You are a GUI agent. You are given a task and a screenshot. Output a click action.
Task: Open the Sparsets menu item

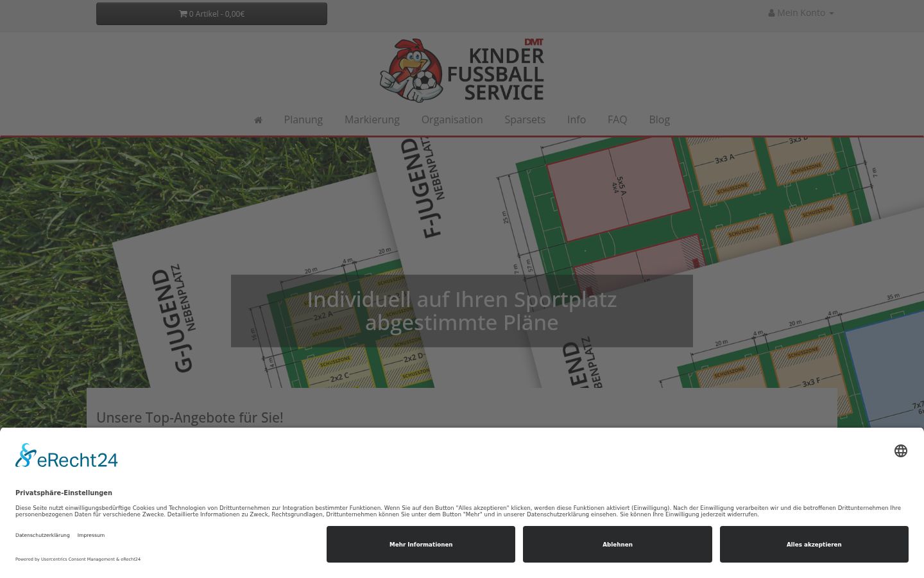coord(525,119)
